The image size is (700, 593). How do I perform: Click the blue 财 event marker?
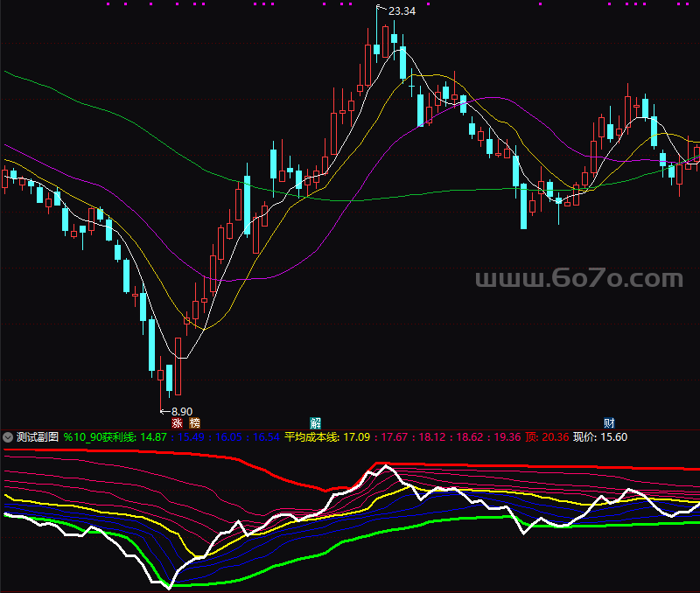coord(609,423)
